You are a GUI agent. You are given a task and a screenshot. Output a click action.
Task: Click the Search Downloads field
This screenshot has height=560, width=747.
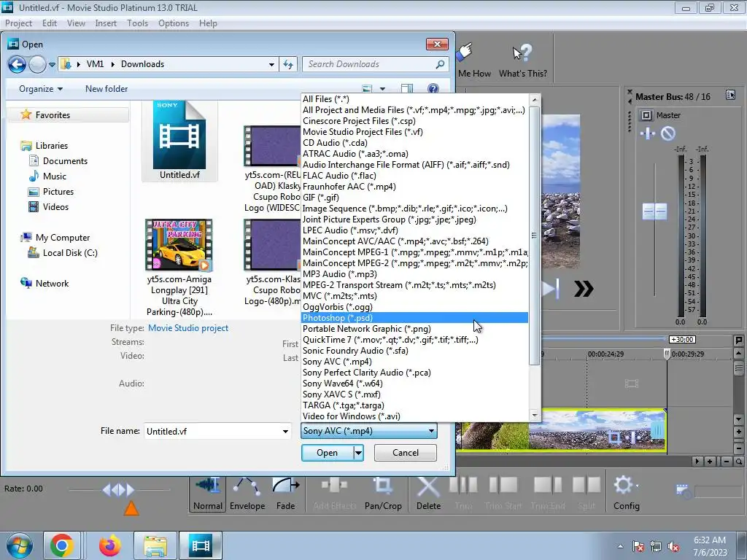pyautogui.click(x=371, y=64)
